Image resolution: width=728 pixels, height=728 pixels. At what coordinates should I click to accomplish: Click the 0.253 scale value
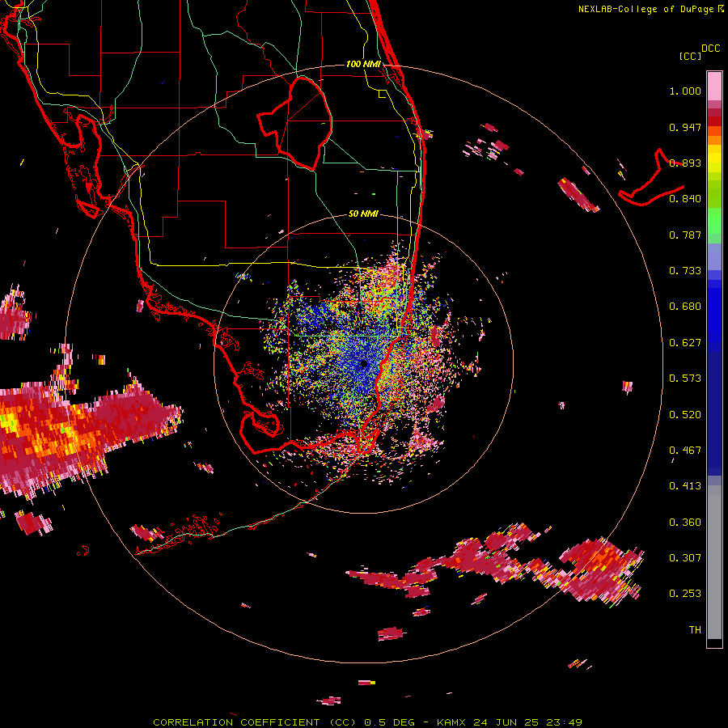(685, 594)
